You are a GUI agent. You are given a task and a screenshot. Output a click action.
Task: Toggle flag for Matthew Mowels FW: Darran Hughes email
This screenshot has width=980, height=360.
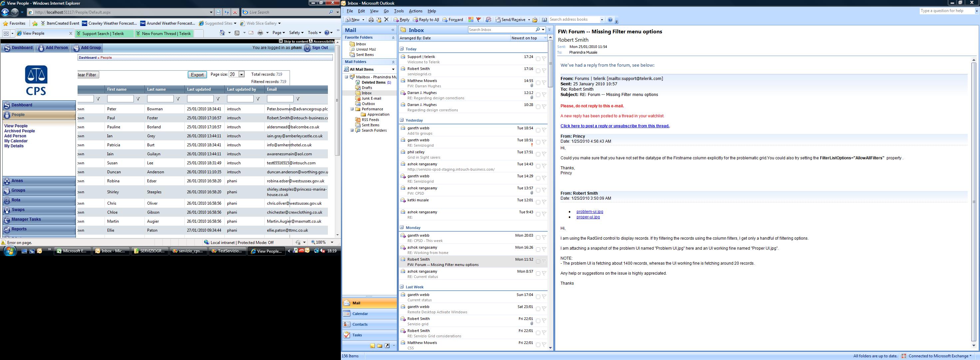point(544,83)
